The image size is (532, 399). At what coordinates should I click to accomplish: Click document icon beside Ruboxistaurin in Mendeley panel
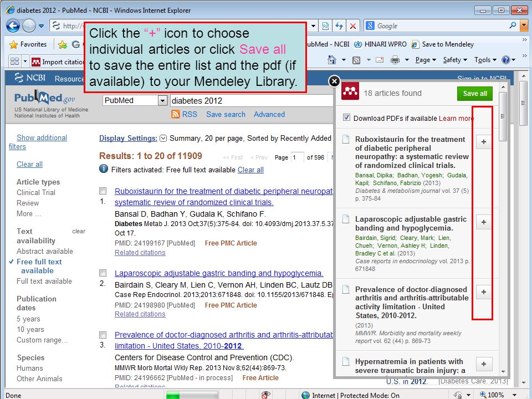coord(346,139)
